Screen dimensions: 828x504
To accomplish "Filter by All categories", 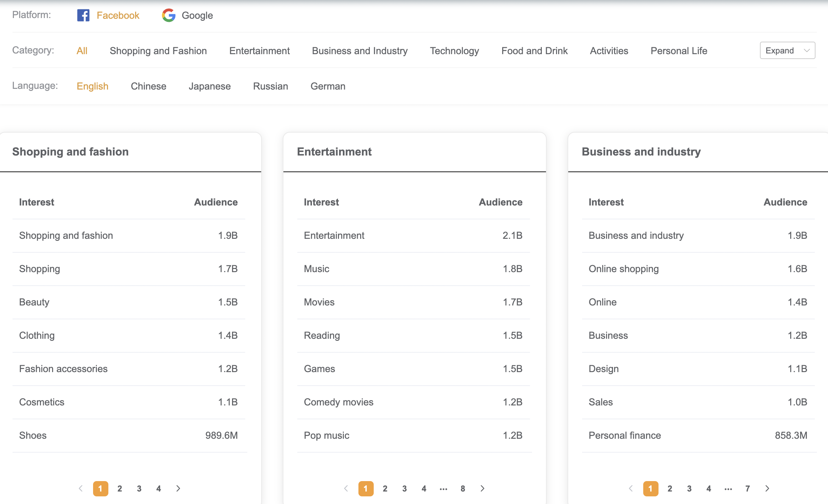I will 82,51.
